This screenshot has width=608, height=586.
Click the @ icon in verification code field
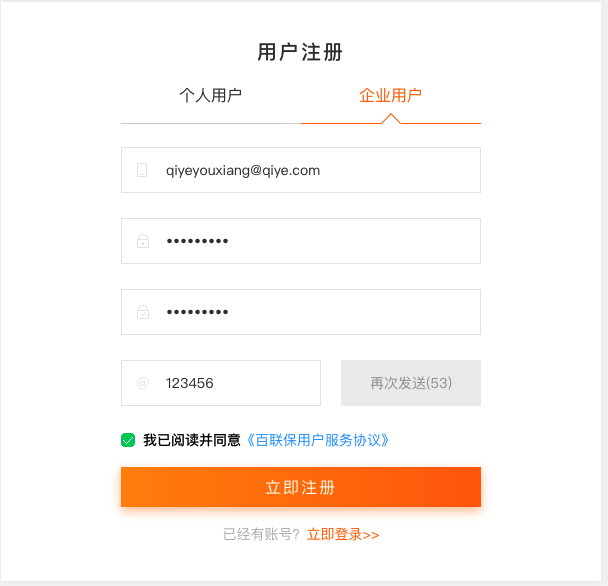[143, 383]
